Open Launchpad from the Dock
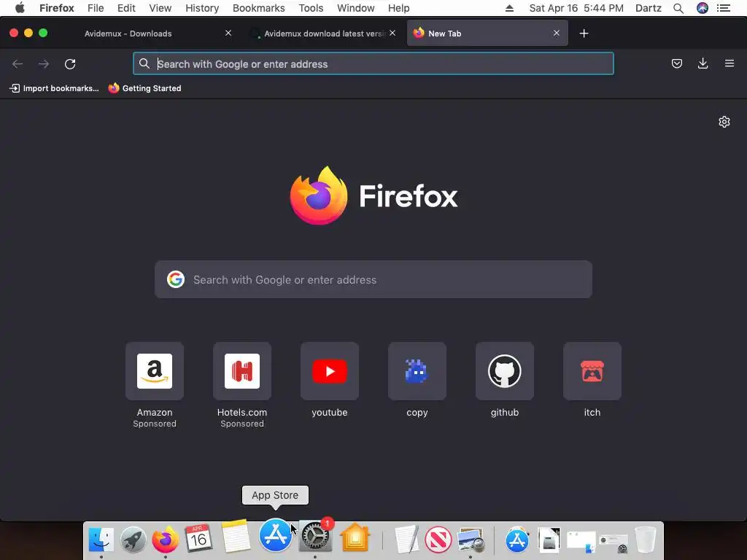Screen dimensions: 747x560 [133, 540]
